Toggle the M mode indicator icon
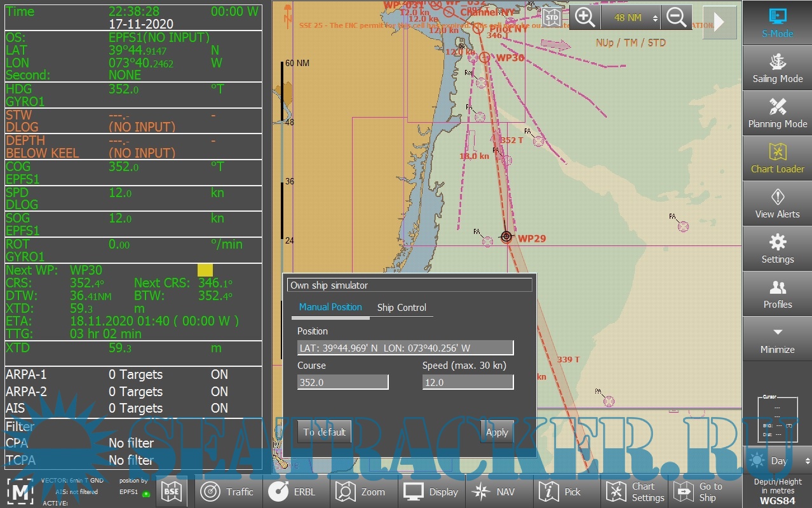 coord(22,491)
